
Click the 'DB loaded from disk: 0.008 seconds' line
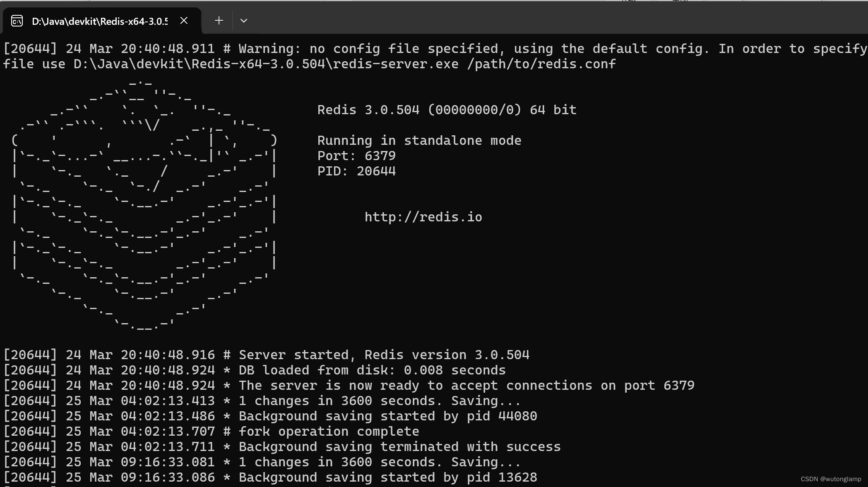click(x=255, y=370)
